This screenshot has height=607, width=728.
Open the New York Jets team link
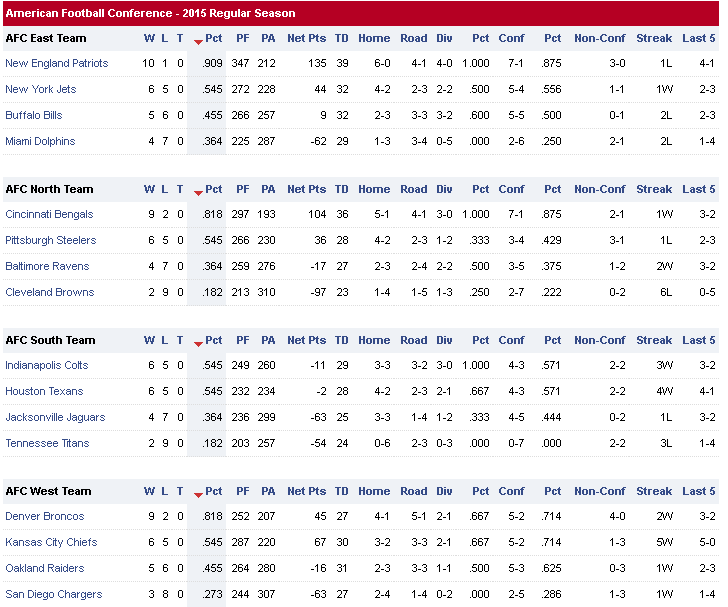(41, 89)
